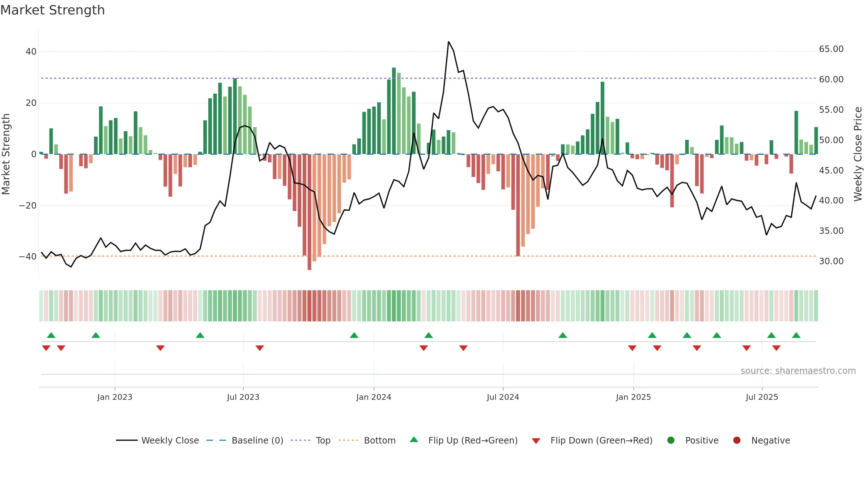Screen dimensions: 868x488
Task: Click the 60.00 price axis label
Action: click(x=831, y=80)
